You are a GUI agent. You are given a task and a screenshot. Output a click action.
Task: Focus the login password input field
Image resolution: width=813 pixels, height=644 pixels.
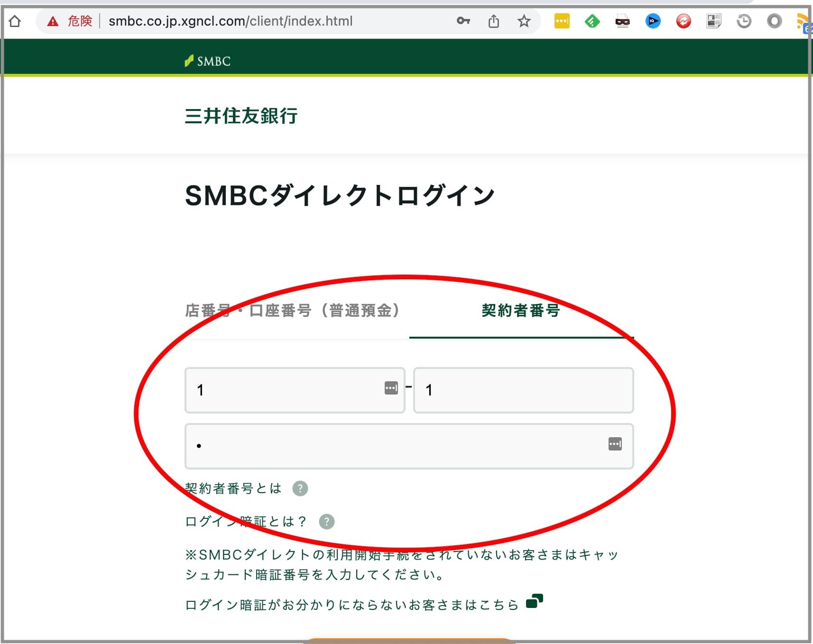click(409, 446)
